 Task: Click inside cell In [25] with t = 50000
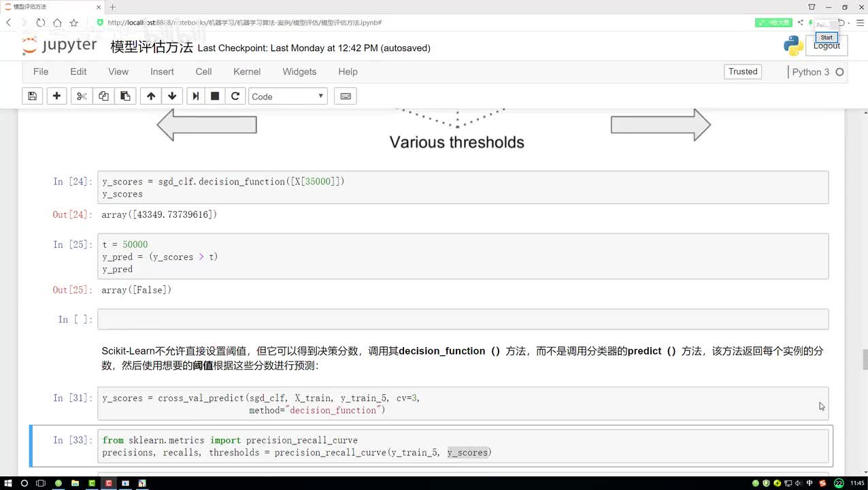tap(463, 257)
